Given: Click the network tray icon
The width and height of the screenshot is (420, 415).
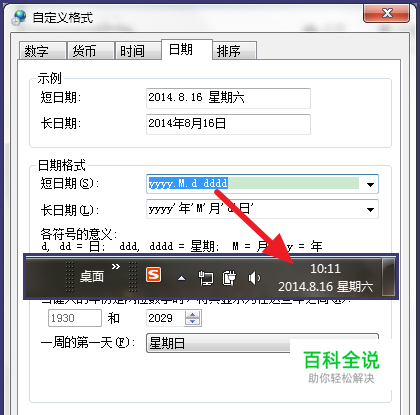Looking at the screenshot, I should (206, 278).
